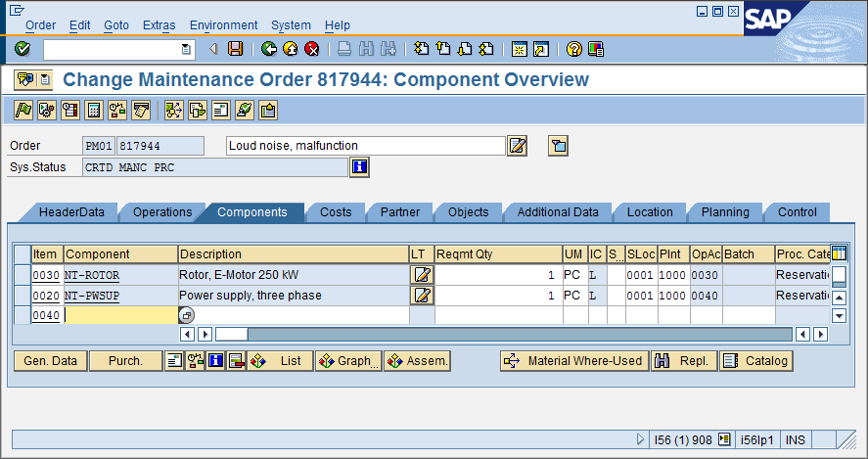Save the maintenance order with the diskette icon

[x=236, y=49]
